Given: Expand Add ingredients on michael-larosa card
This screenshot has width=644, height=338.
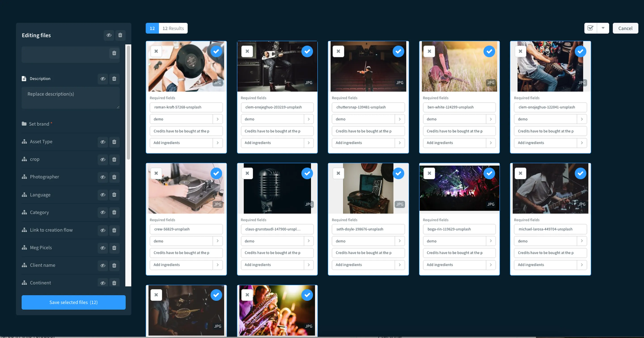Looking at the screenshot, I should click(x=582, y=265).
